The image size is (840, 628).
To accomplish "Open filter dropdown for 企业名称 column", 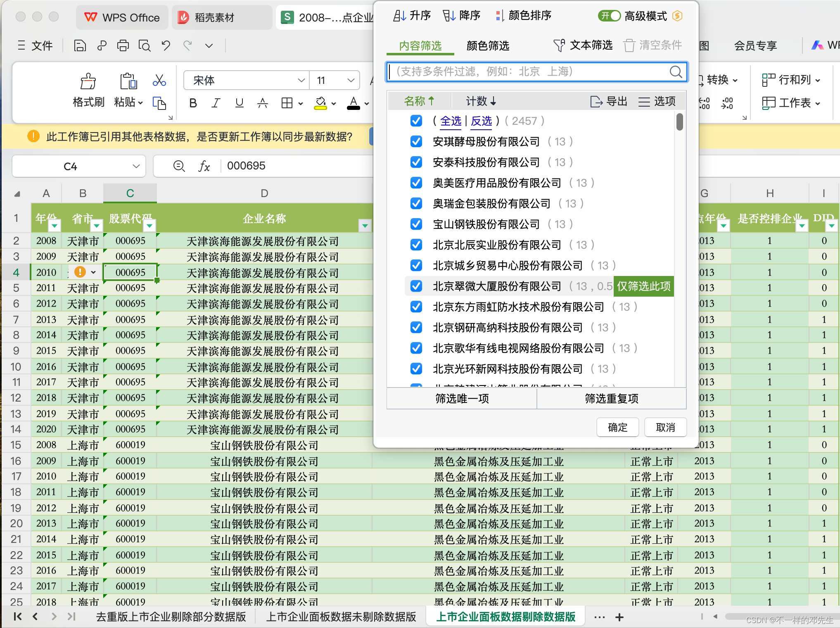I will click(365, 226).
